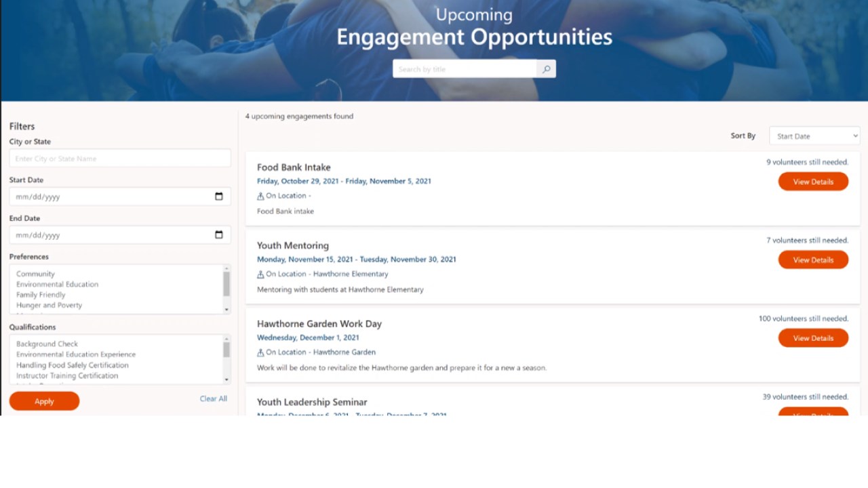Click Wednesday, December 1, 2021 date
The image size is (868, 488).
tap(308, 338)
